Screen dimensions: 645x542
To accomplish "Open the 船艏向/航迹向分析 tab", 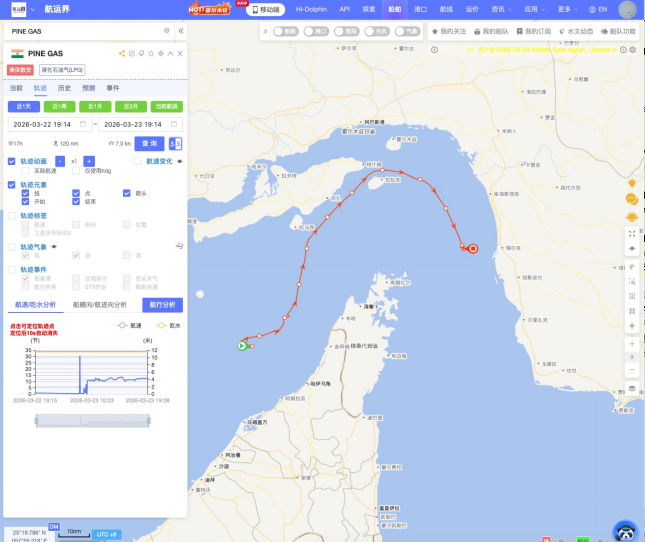I will coord(100,304).
